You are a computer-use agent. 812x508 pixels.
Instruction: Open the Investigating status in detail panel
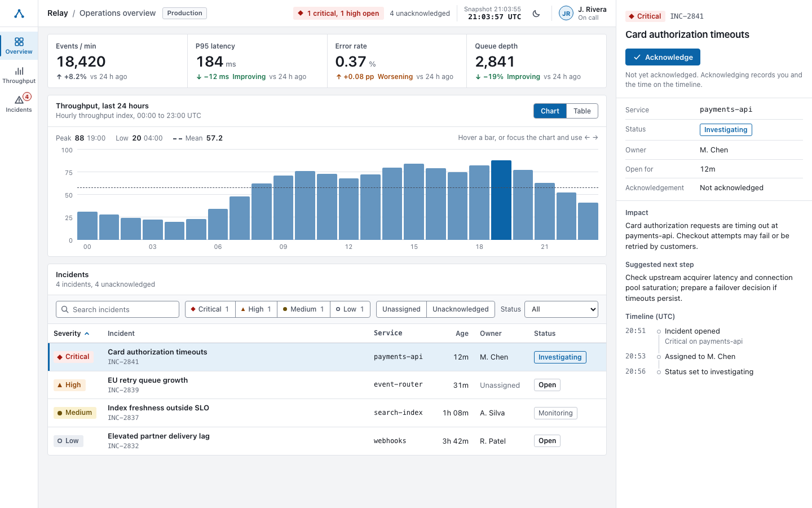tap(726, 130)
